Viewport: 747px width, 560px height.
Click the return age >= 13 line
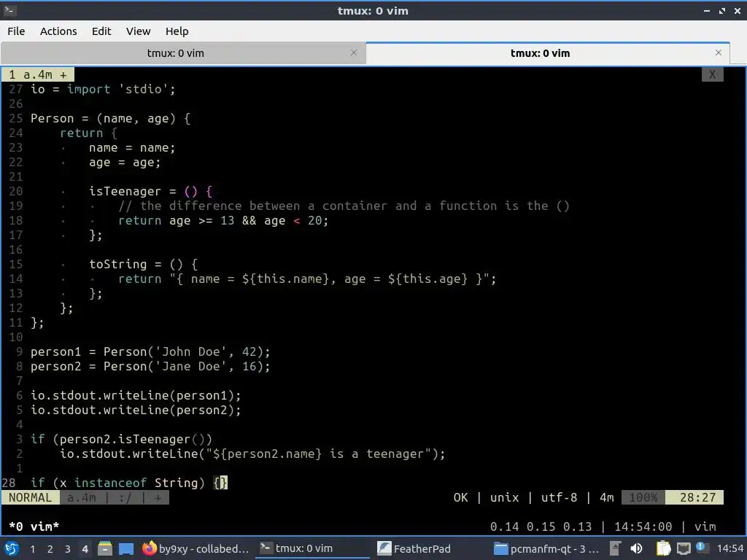coord(223,220)
